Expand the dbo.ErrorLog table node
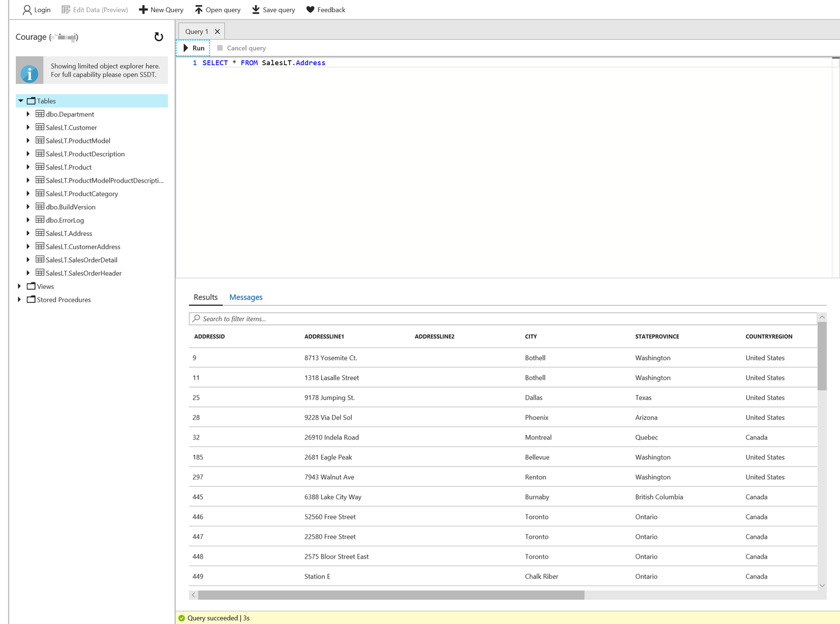Screen dimensions: 840x624 28,220
